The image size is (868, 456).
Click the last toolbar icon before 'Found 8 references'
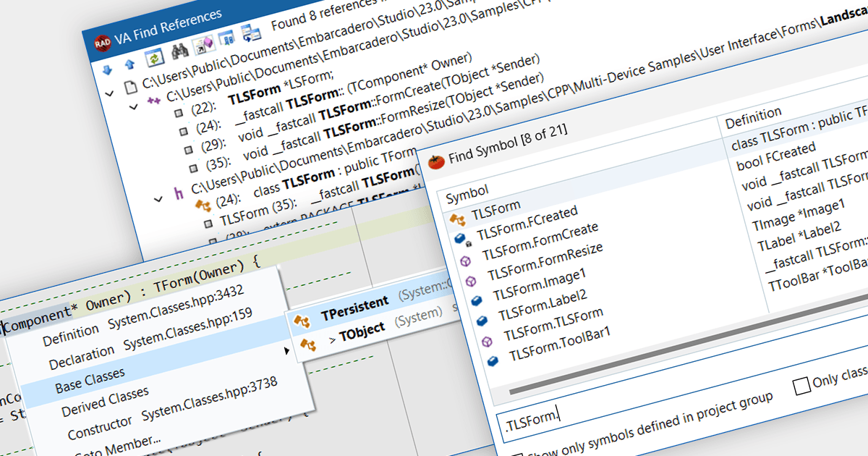click(x=251, y=33)
